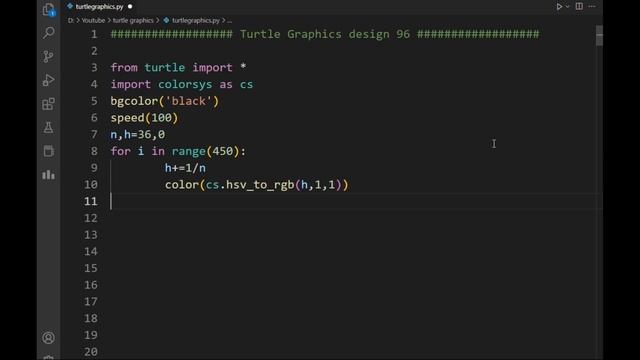
Task: Open the More Actions ellipsis menu
Action: (x=592, y=7)
